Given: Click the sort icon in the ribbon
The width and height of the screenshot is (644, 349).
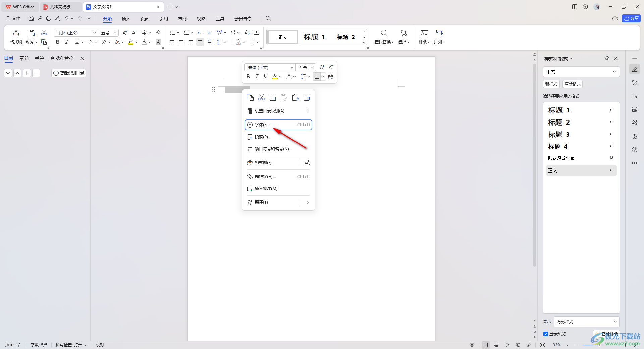Looking at the screenshot, I should tap(247, 33).
